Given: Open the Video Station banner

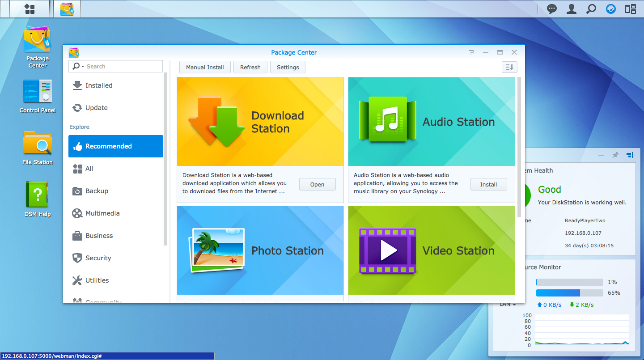Looking at the screenshot, I should [432, 250].
